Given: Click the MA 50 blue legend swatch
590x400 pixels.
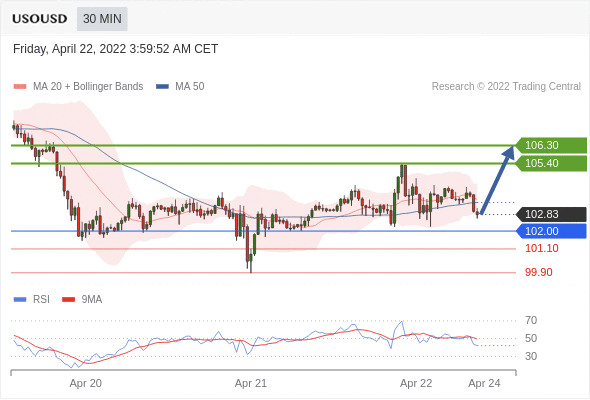Looking at the screenshot, I should point(162,87).
